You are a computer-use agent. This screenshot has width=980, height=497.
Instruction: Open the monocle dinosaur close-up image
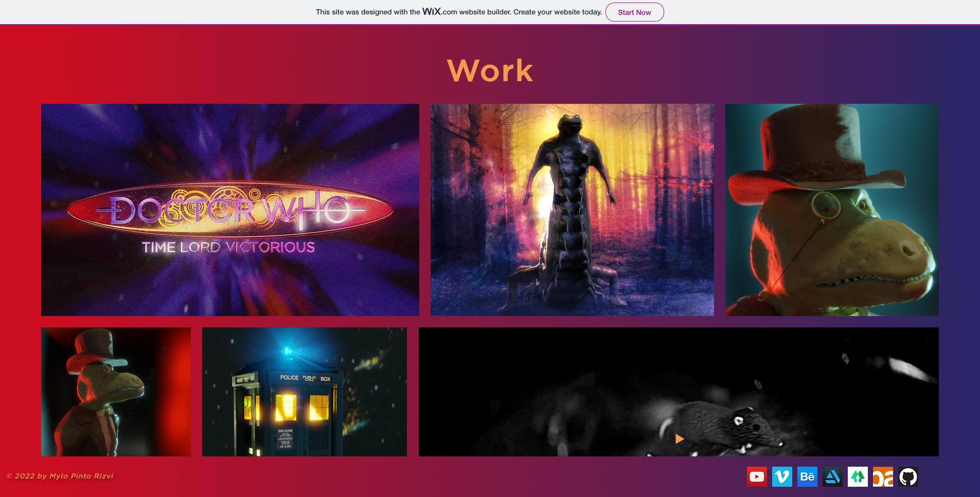[832, 210]
